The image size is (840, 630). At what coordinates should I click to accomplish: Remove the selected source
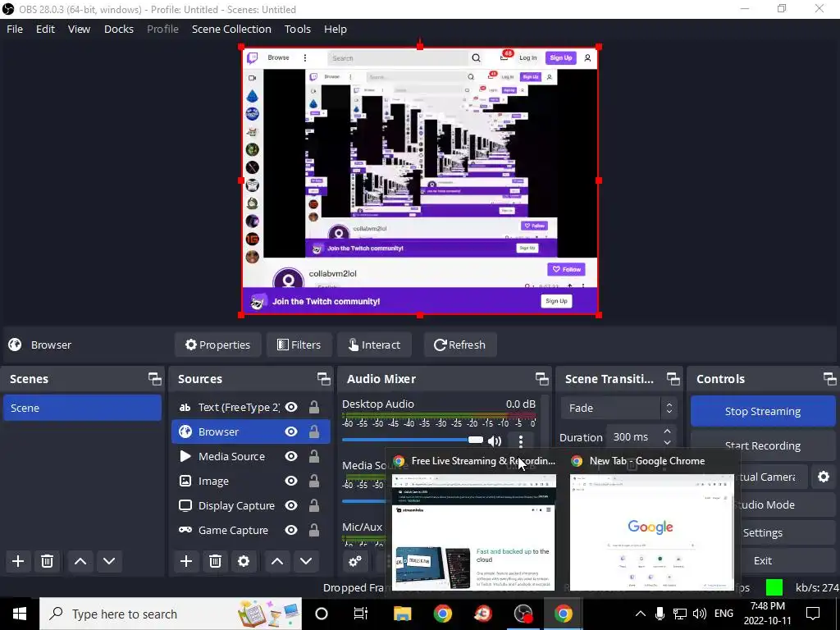[x=215, y=561]
